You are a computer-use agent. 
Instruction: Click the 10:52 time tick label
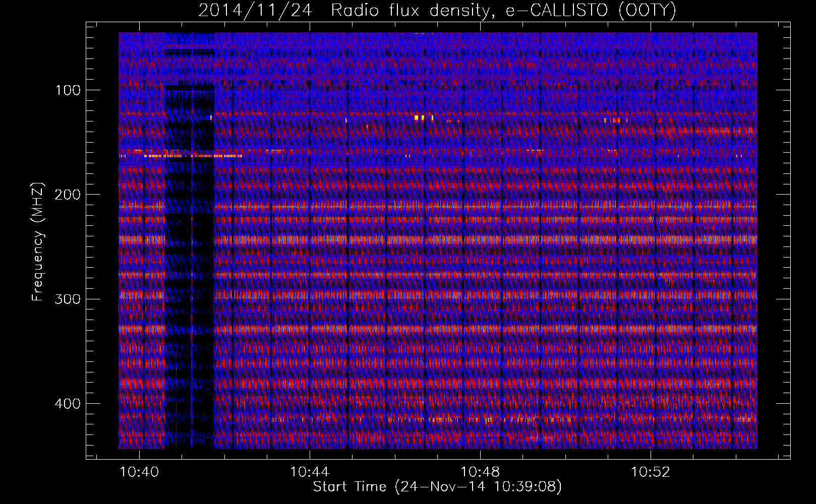click(x=651, y=472)
